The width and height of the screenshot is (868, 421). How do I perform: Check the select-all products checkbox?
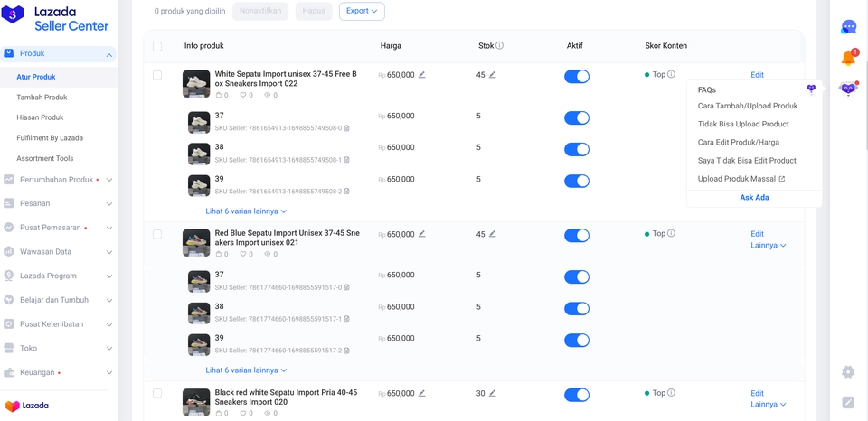click(157, 46)
